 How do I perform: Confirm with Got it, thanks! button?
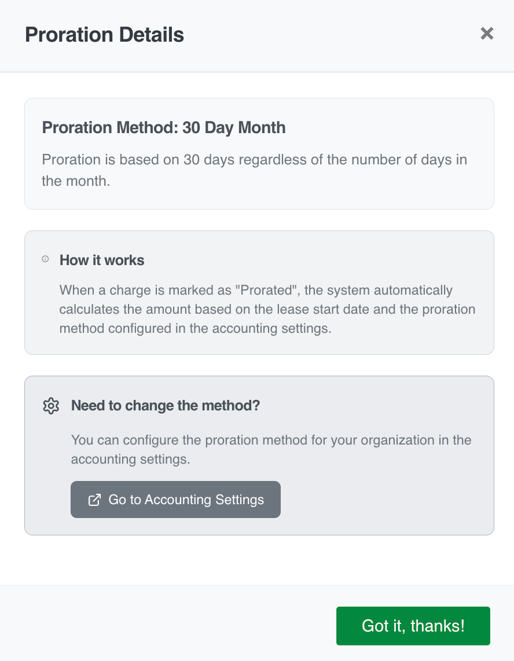pyautogui.click(x=413, y=626)
